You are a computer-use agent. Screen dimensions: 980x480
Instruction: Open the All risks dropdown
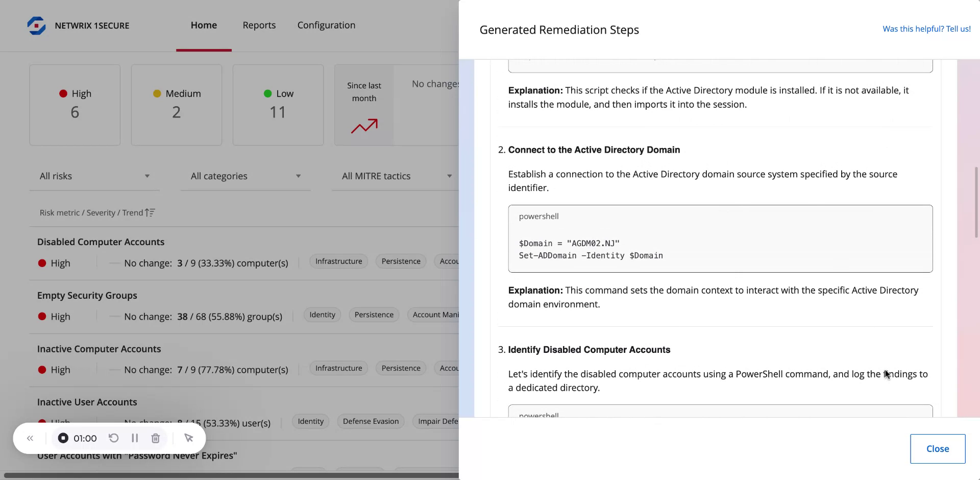94,176
